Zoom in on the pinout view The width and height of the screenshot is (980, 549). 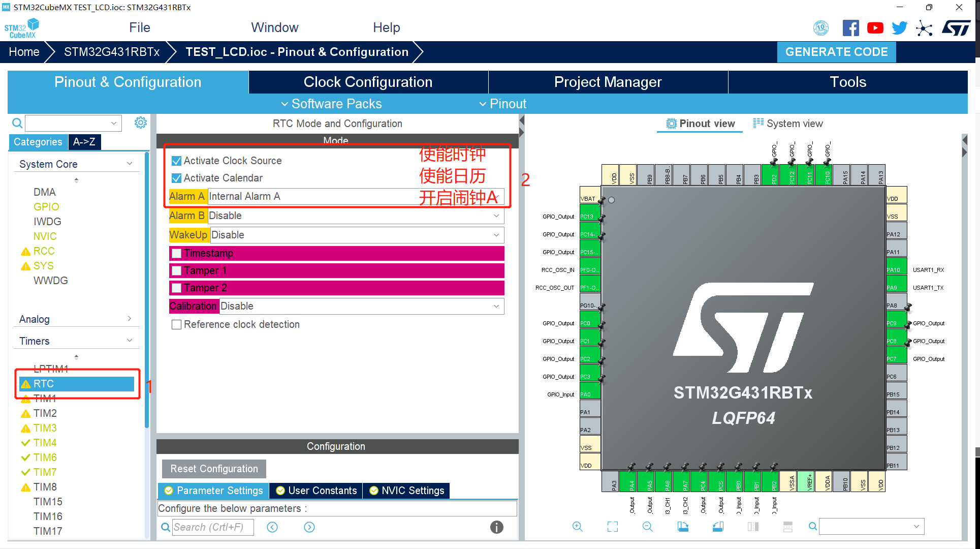[x=577, y=527]
